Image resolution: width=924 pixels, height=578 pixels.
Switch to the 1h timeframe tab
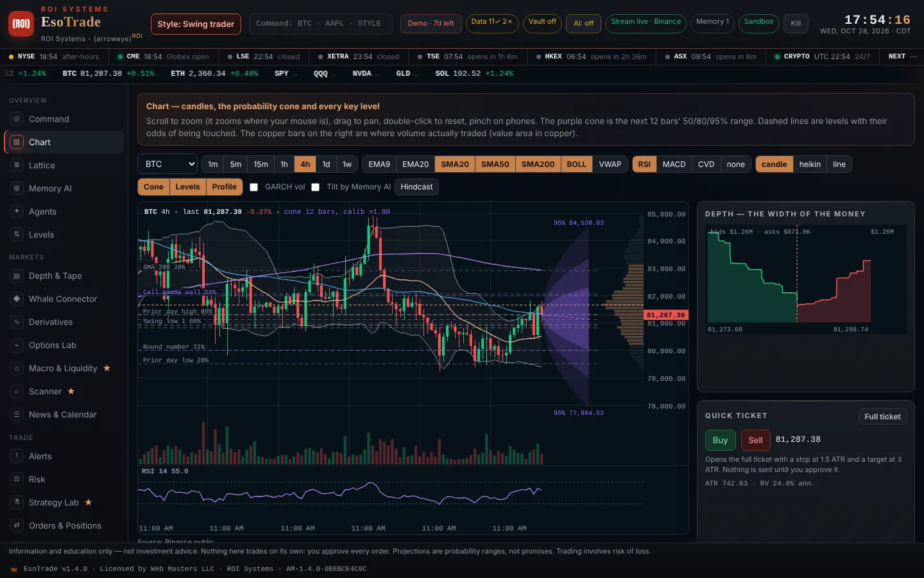click(x=284, y=164)
